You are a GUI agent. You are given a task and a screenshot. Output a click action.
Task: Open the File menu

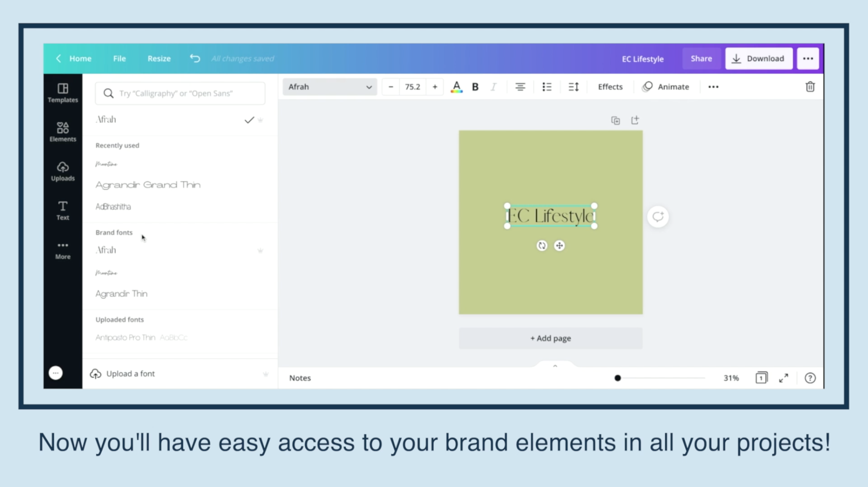119,59
